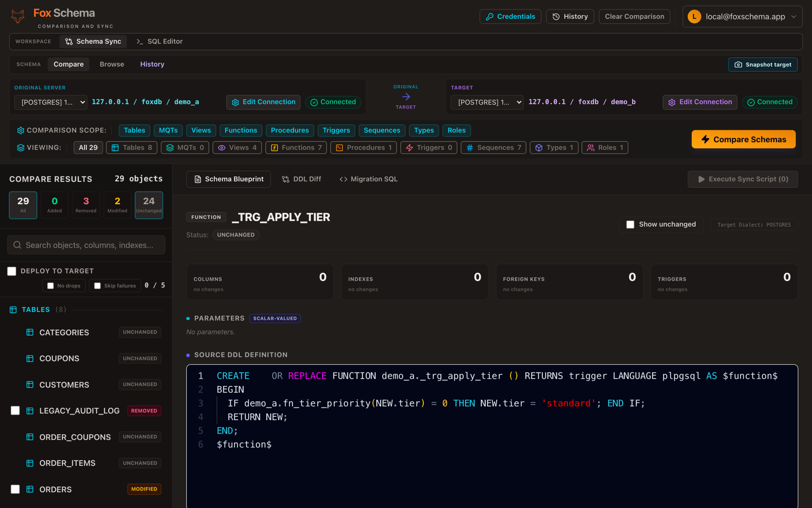Open the local@foxschema.app account menu
The width and height of the screenshot is (812, 508).
point(742,17)
